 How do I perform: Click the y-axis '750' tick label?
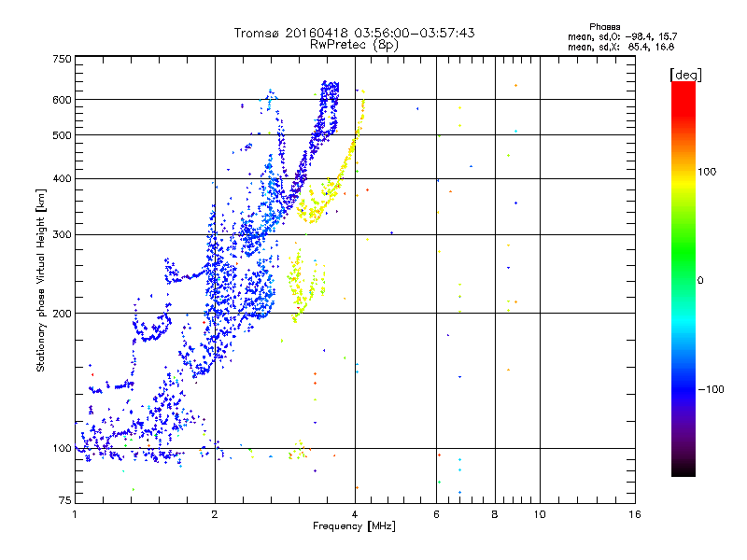pyautogui.click(x=62, y=59)
